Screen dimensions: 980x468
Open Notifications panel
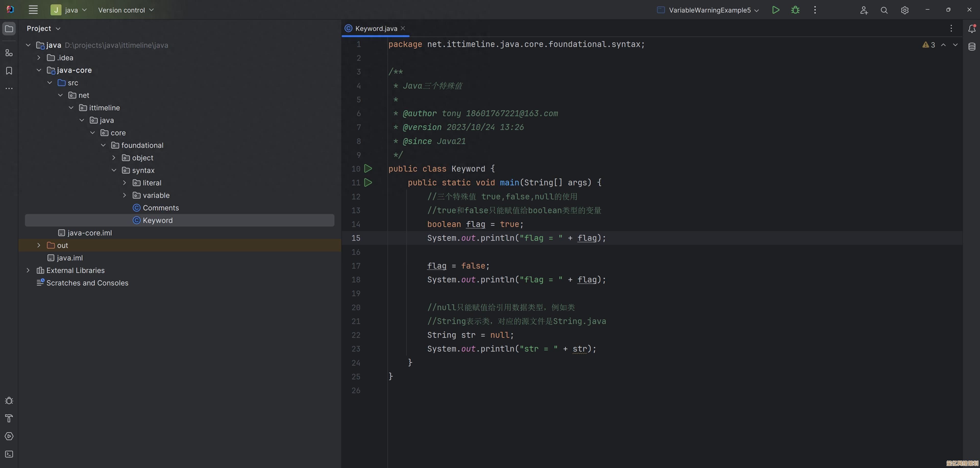(972, 29)
